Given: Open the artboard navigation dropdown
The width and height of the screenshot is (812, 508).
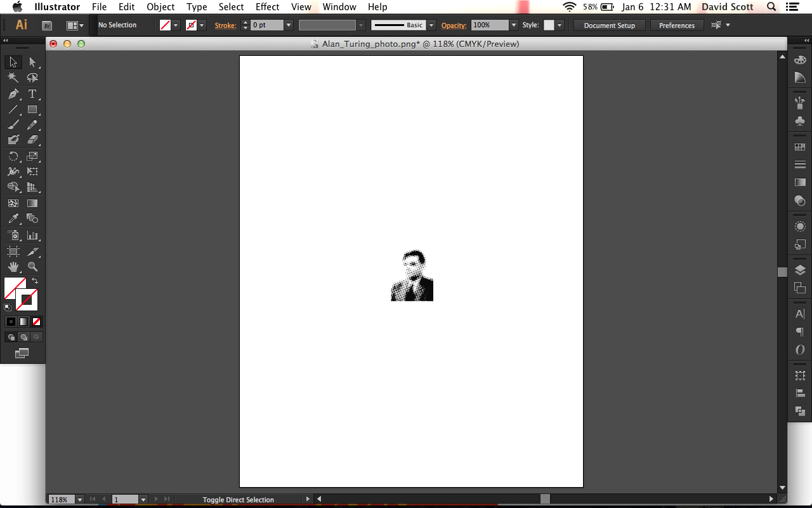Looking at the screenshot, I should pyautogui.click(x=143, y=500).
